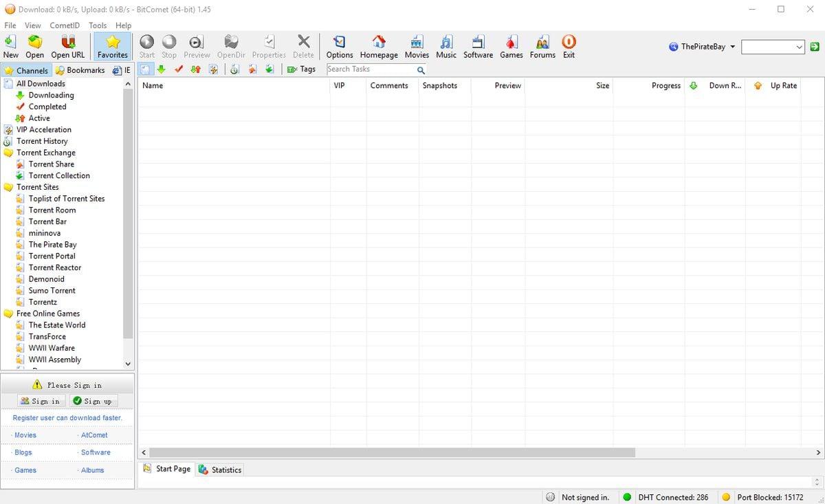Sort task list by Name column
The height and width of the screenshot is (504, 825).
(234, 86)
